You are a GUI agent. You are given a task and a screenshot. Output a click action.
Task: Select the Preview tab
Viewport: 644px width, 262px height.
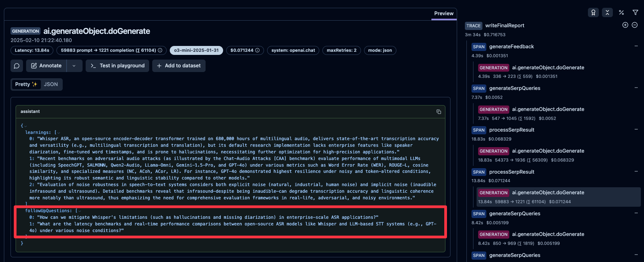pyautogui.click(x=443, y=14)
